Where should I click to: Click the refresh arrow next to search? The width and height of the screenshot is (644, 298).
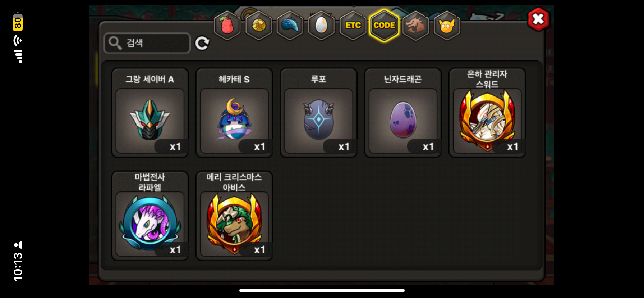coord(202,43)
